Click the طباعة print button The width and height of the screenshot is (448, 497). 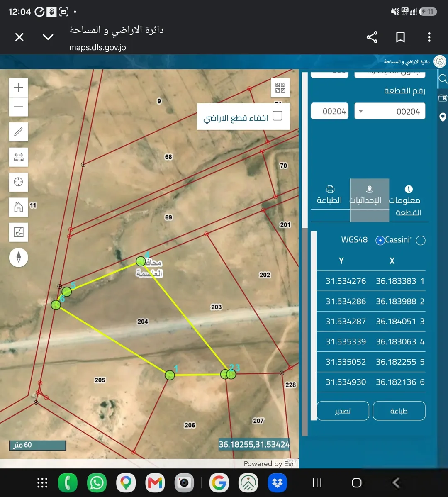pyautogui.click(x=399, y=411)
